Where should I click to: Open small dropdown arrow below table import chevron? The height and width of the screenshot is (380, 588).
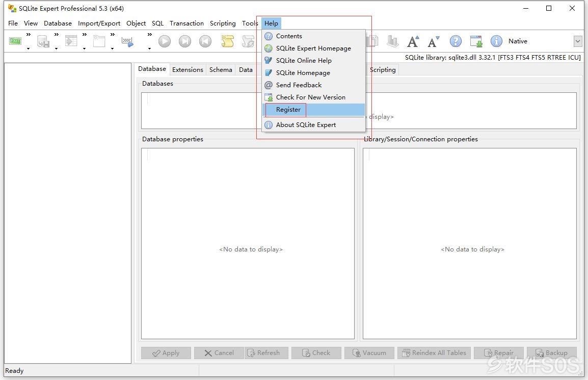[x=84, y=48]
